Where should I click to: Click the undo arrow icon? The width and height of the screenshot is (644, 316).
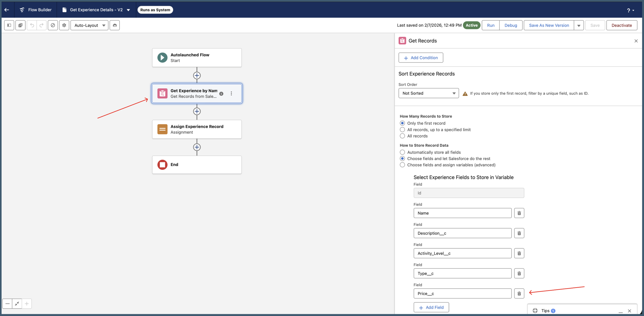pyautogui.click(x=32, y=25)
